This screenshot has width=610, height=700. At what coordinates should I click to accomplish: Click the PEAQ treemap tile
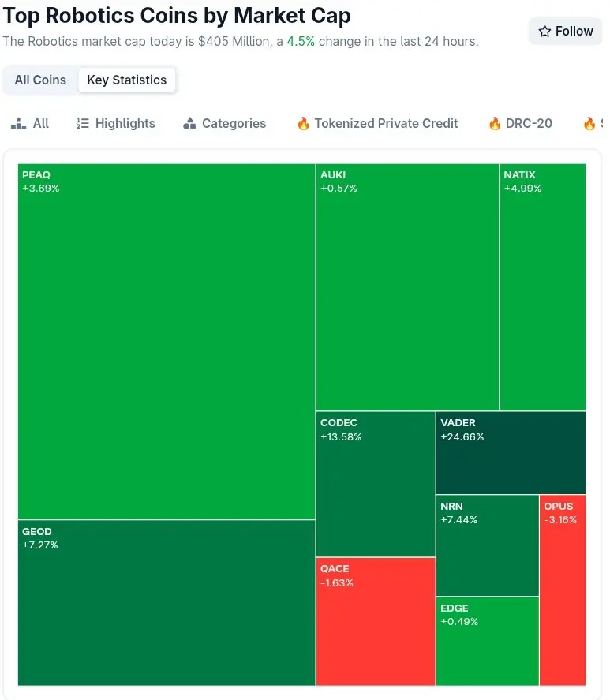(167, 342)
